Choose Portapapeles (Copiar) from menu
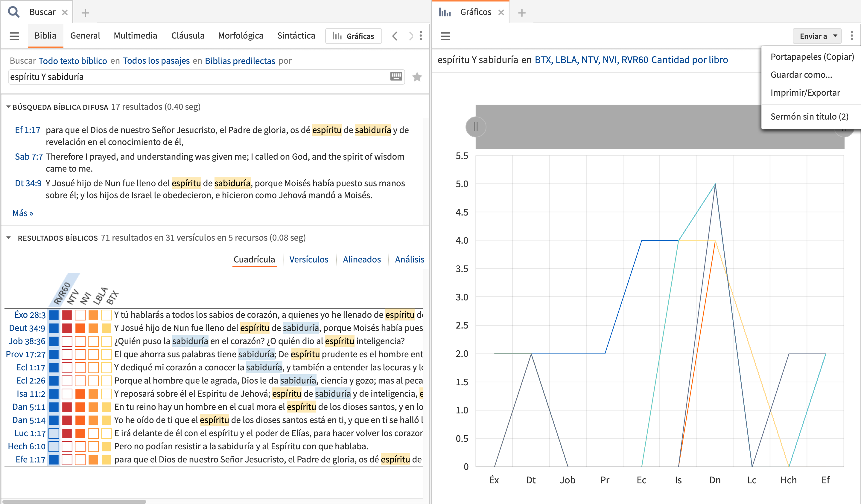This screenshot has width=861, height=504. [x=812, y=57]
